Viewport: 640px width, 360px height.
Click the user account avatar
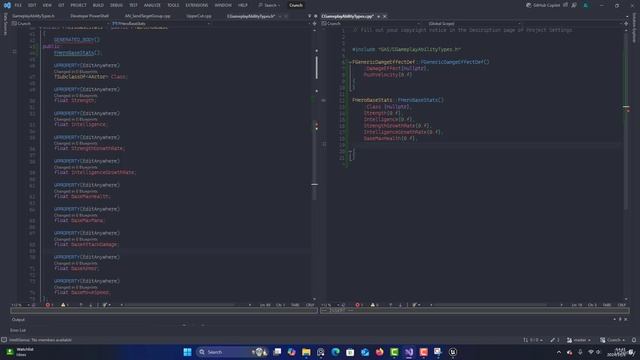click(x=586, y=5)
